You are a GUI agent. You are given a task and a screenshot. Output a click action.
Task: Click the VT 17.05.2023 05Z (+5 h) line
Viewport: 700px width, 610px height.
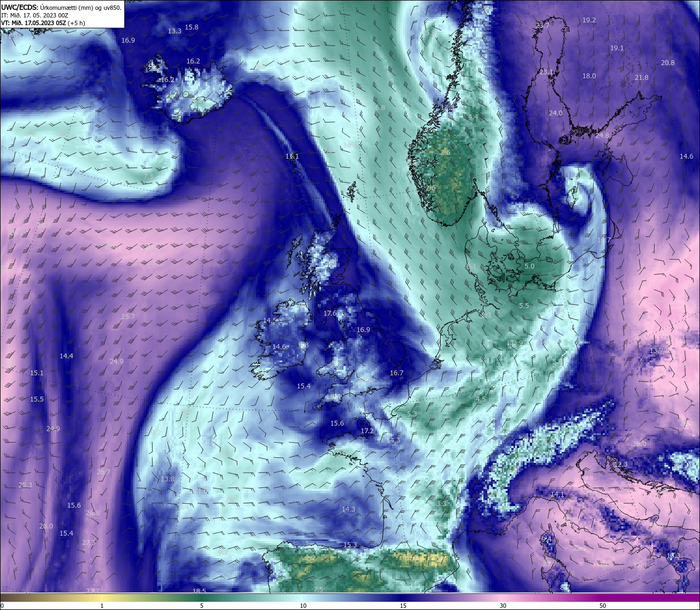click(x=43, y=23)
